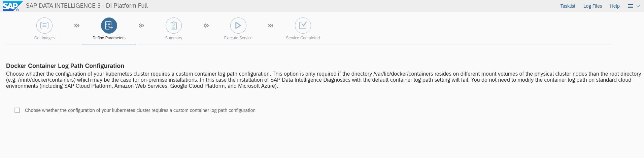Open the Help menu
The image size is (644, 158).
615,6
